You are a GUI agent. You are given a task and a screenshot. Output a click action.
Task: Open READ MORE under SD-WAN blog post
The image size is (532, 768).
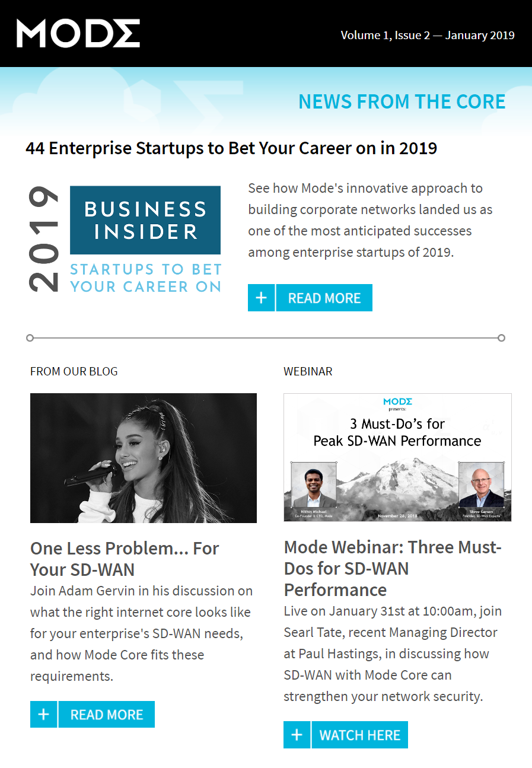click(107, 714)
